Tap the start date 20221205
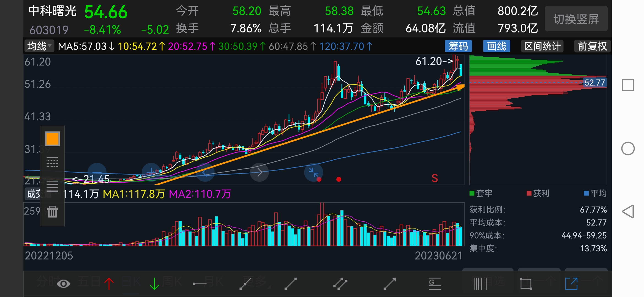The height and width of the screenshot is (297, 644). pyautogui.click(x=49, y=256)
